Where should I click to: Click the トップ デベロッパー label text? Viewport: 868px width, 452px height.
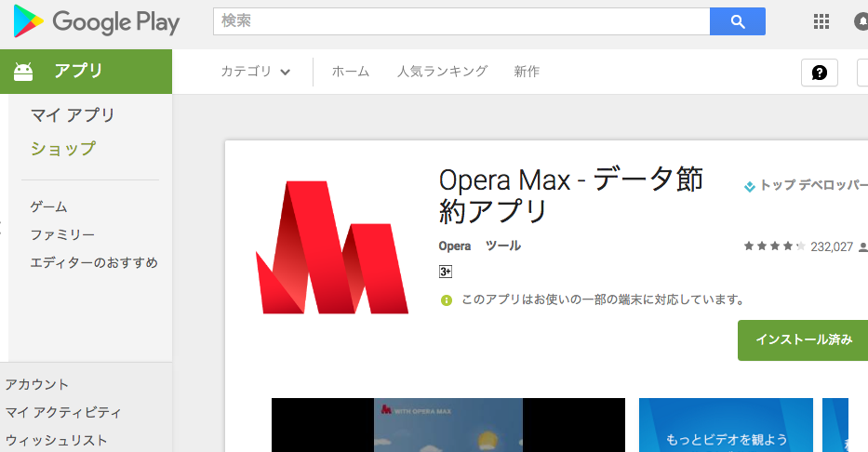click(814, 185)
